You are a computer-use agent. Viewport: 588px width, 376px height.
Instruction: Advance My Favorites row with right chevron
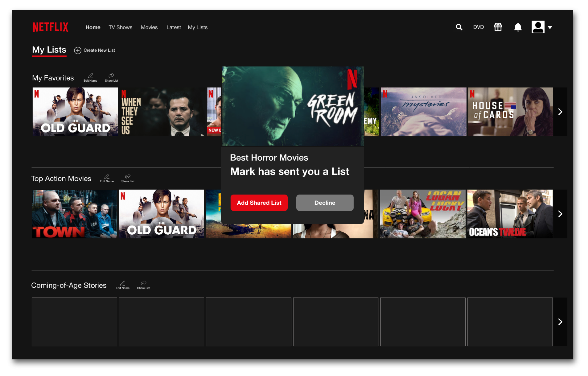coord(560,112)
